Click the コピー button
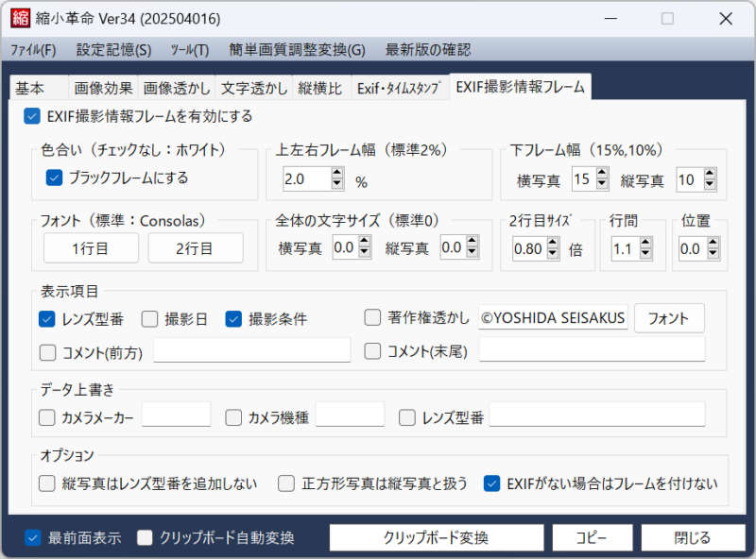 (593, 537)
